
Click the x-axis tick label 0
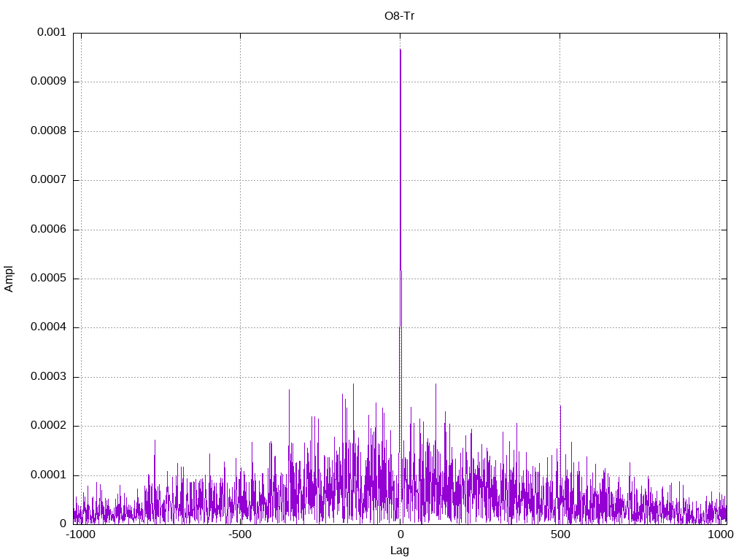400,534
